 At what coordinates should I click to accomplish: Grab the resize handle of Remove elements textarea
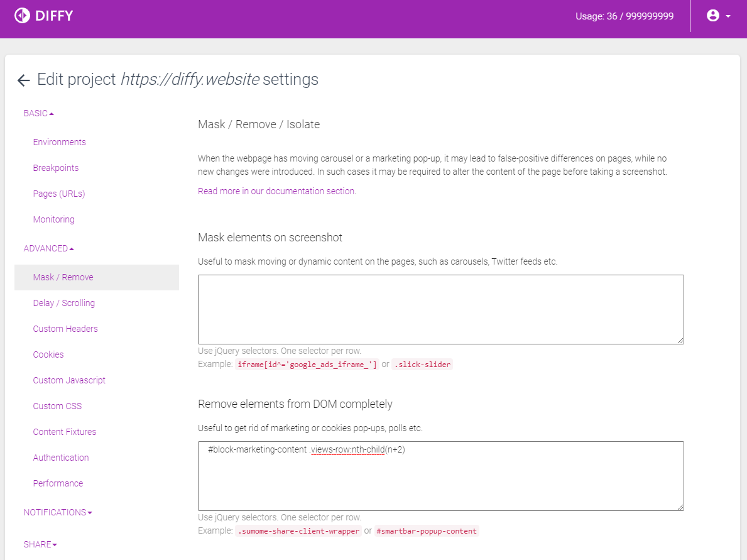pos(680,507)
